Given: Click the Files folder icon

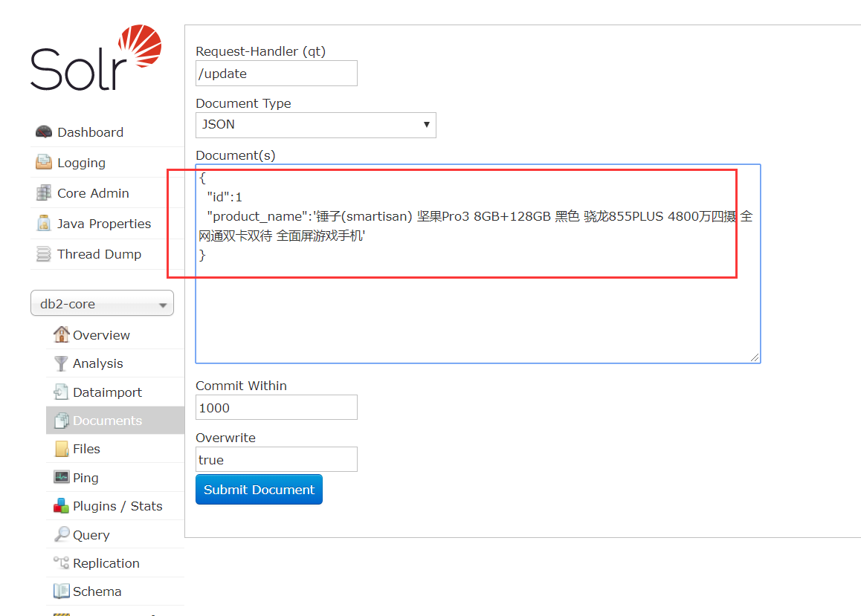Looking at the screenshot, I should [62, 449].
